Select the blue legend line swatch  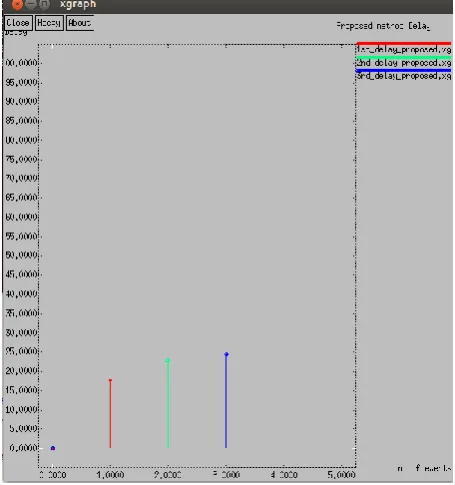(403, 70)
